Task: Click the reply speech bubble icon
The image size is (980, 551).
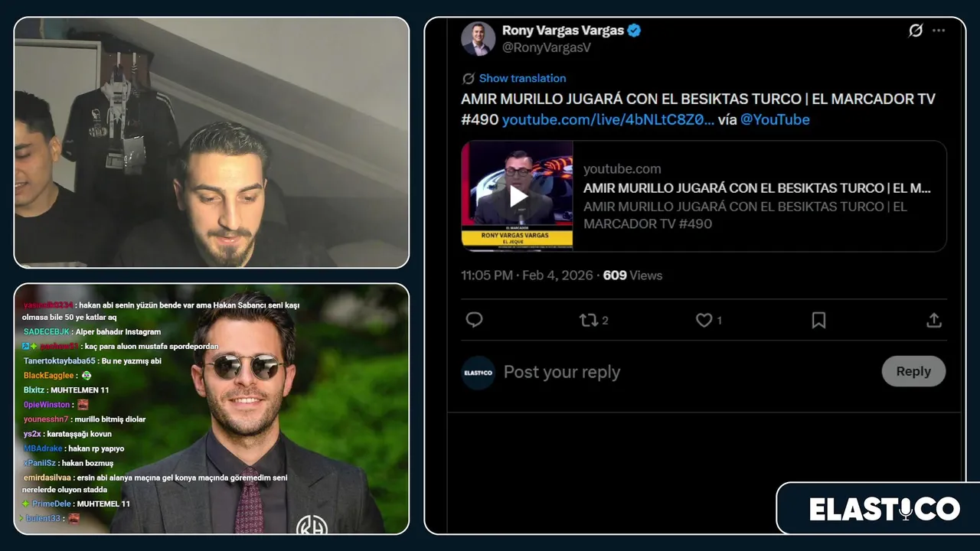Action: click(475, 320)
